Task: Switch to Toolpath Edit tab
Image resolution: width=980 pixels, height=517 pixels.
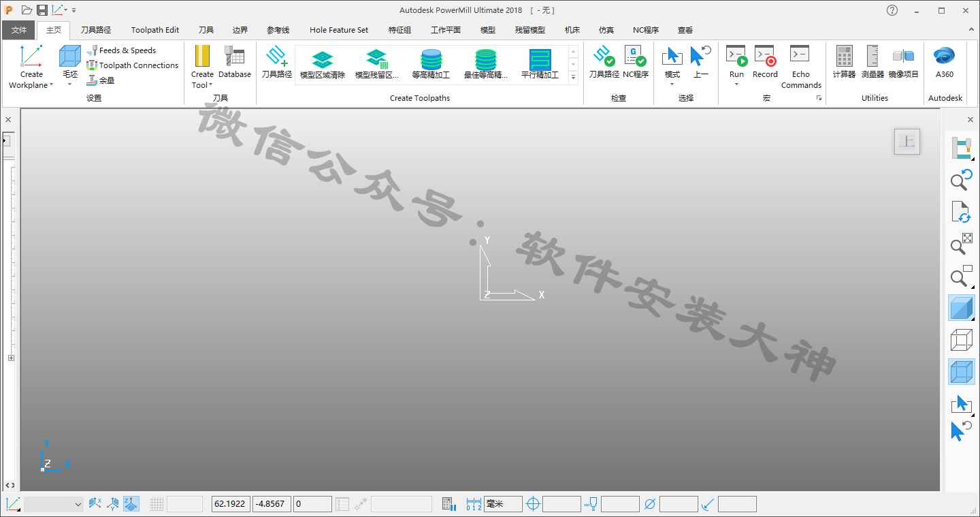Action: click(155, 30)
